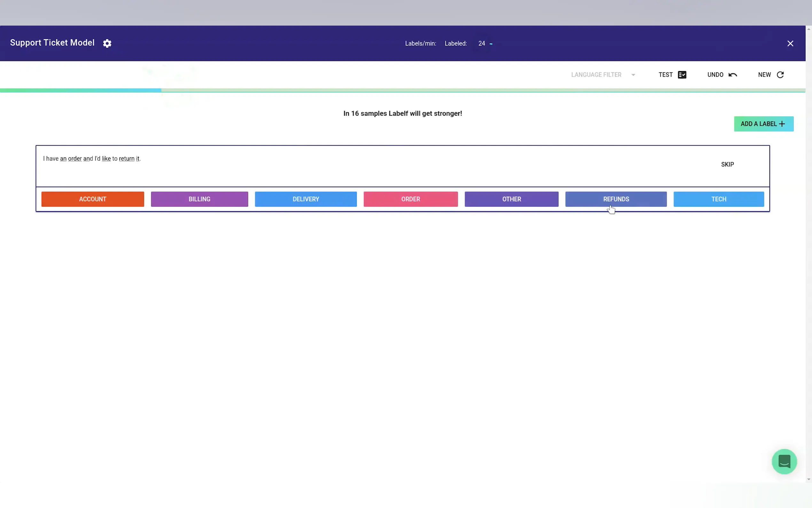Open the Language Filter selector
This screenshot has width=812, height=508.
[596, 75]
